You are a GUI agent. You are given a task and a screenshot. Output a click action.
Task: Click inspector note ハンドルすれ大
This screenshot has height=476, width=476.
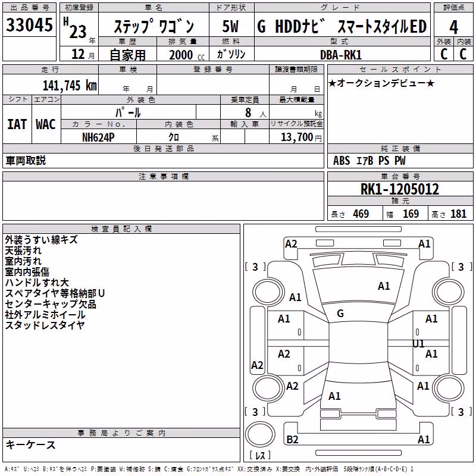pyautogui.click(x=37, y=282)
